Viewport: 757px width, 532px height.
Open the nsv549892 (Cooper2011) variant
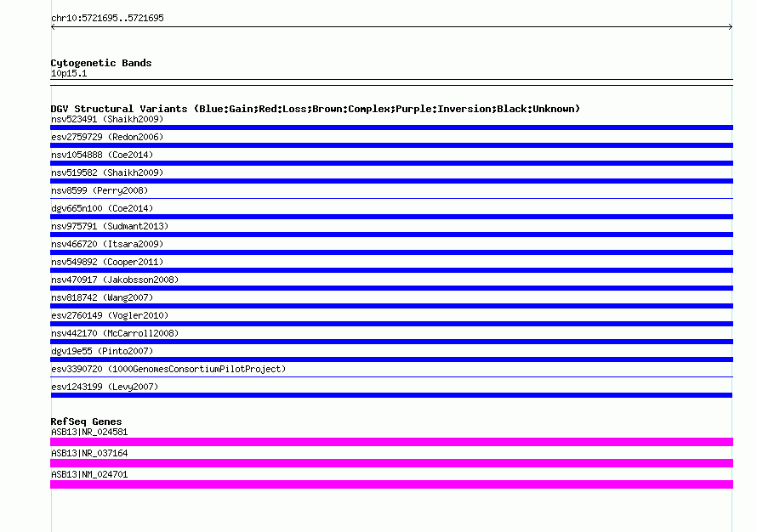pos(107,262)
